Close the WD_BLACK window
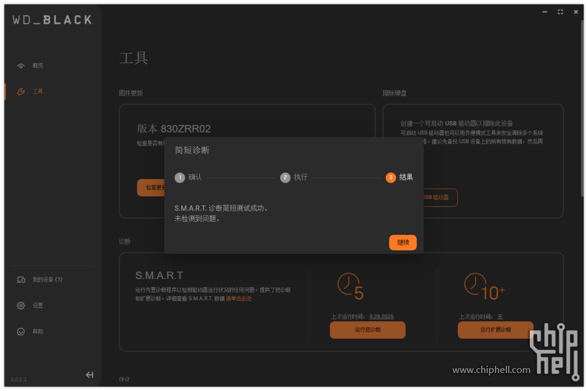 point(576,12)
